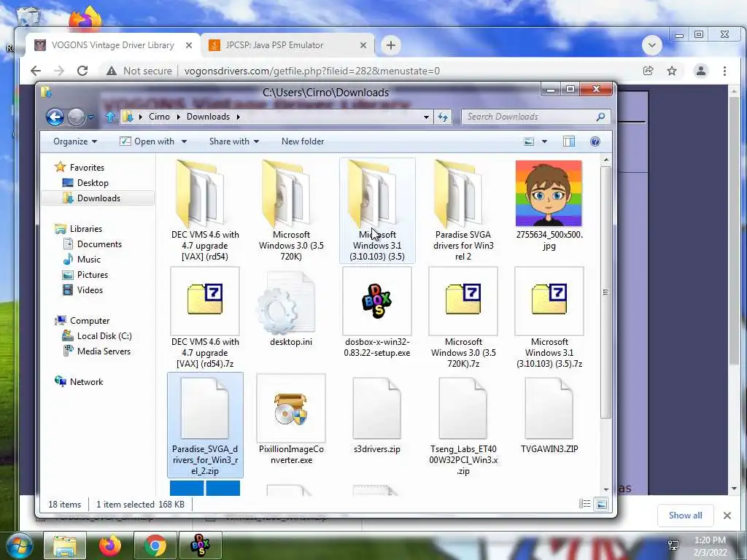747x560 pixels.
Task: Expand the Open with dropdown arrow
Action: pyautogui.click(x=184, y=141)
